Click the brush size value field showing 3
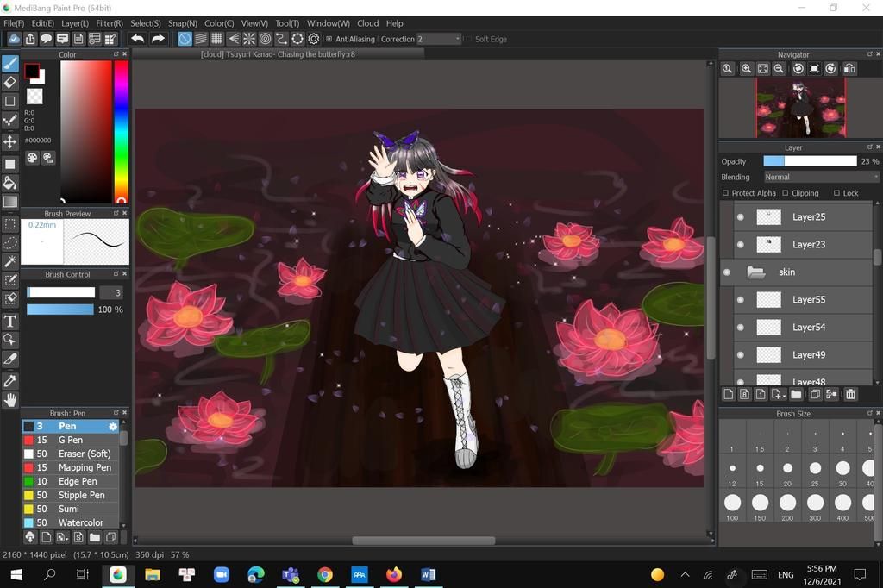883x588 pixels. point(111,293)
